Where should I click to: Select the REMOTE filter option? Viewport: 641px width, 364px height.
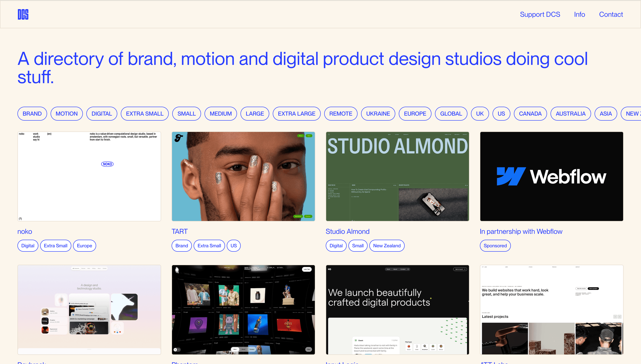click(341, 113)
